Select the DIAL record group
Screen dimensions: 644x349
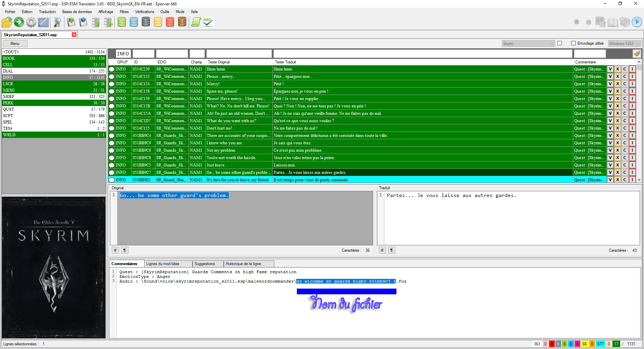point(54,71)
